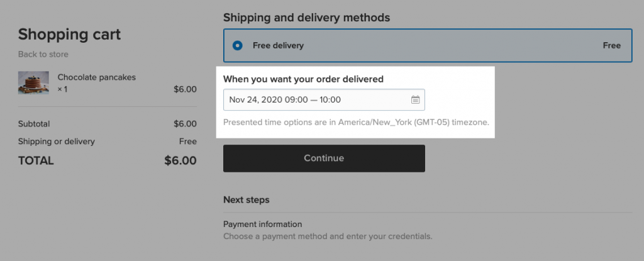644x261 pixels.
Task: Click the Chocolate pancakes product name
Action: tap(96, 77)
